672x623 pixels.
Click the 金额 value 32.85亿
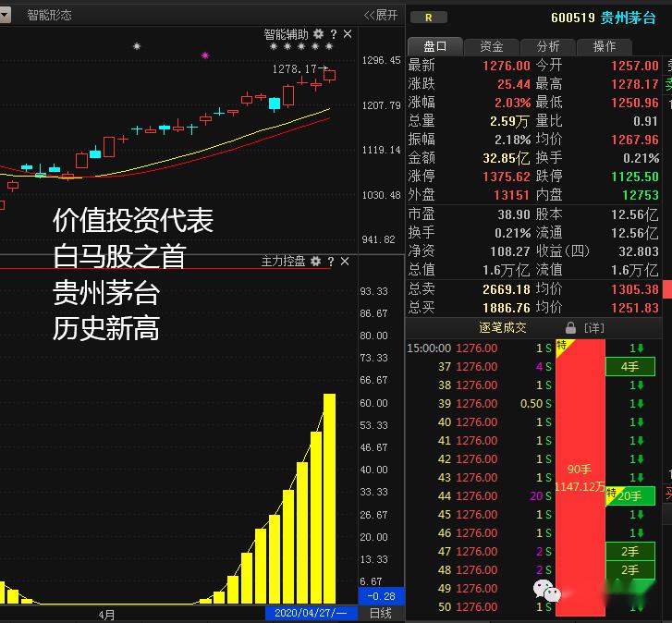(507, 159)
